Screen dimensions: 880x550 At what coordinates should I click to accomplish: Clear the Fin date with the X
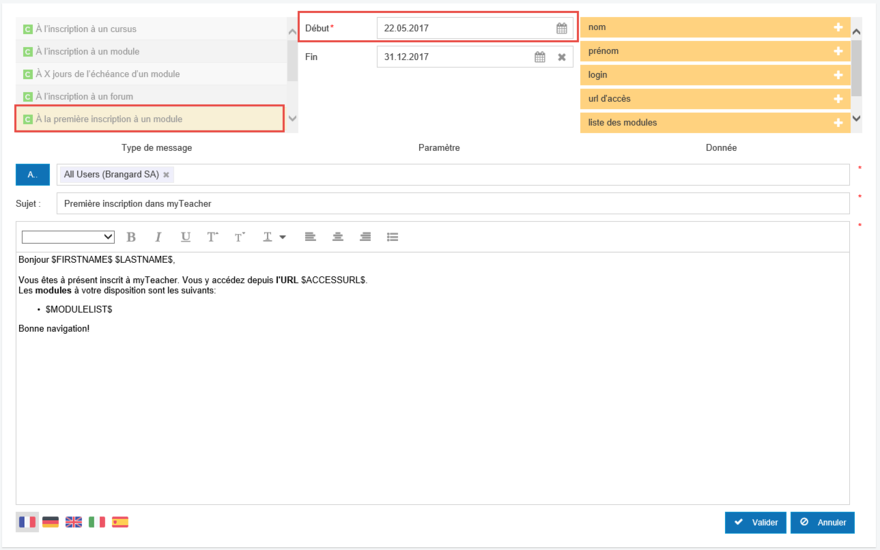pos(562,57)
